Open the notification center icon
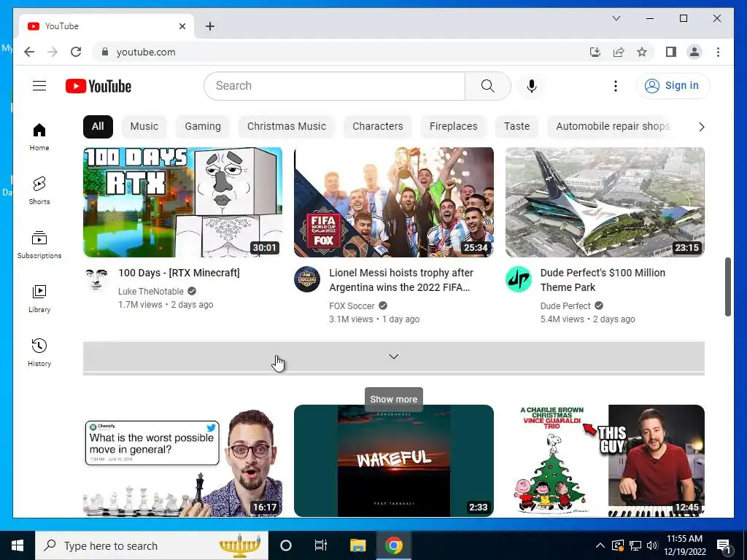This screenshot has height=560, width=747. click(724, 545)
